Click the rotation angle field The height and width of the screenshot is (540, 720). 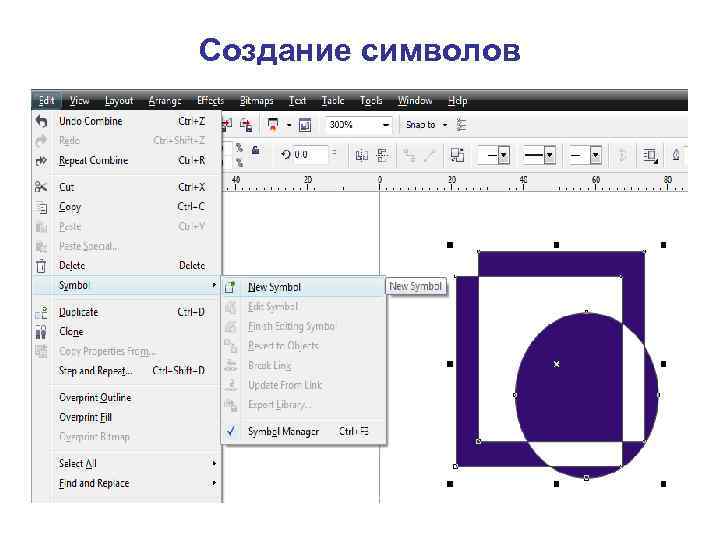309,155
